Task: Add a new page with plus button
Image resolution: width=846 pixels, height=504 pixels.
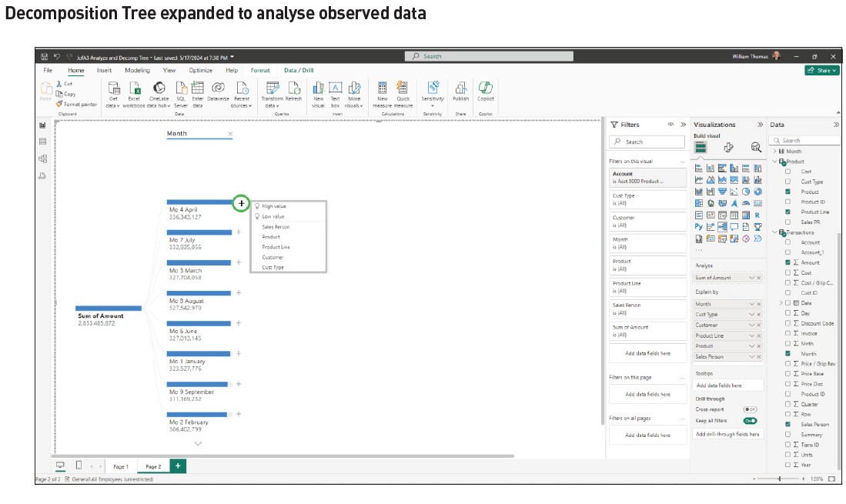Action: [x=178, y=466]
